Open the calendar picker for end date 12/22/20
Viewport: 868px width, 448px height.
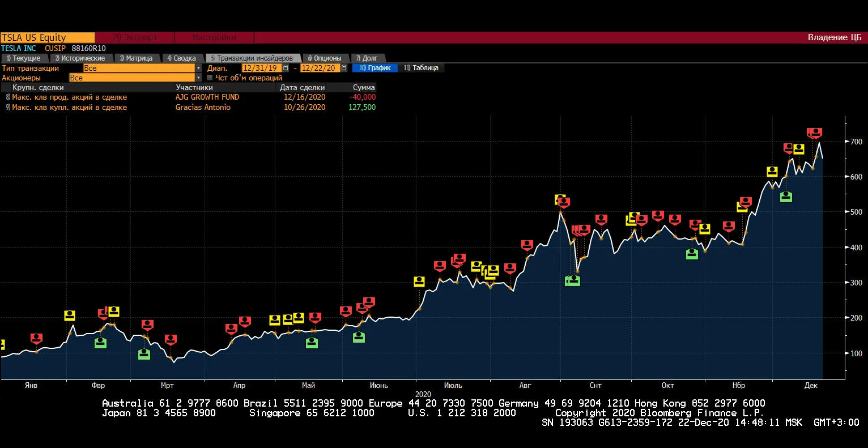coord(344,68)
